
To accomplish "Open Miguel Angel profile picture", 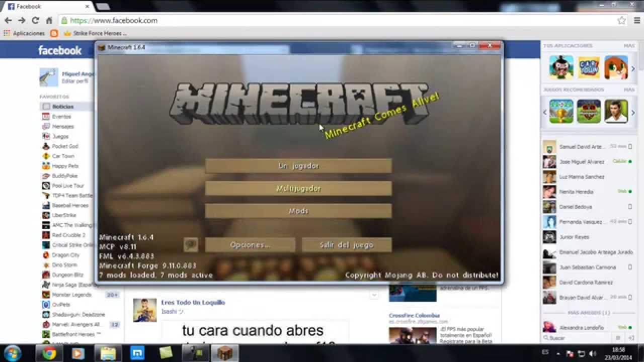I will coord(49,77).
